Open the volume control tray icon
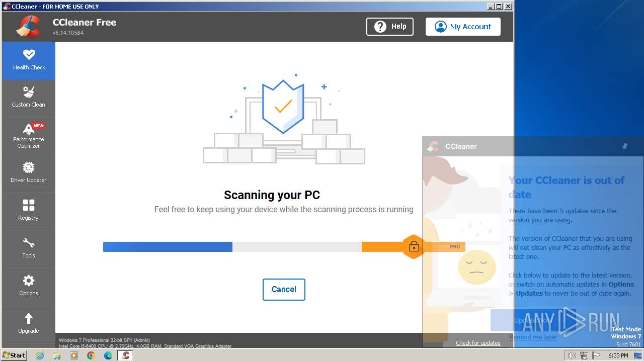 (x=572, y=355)
